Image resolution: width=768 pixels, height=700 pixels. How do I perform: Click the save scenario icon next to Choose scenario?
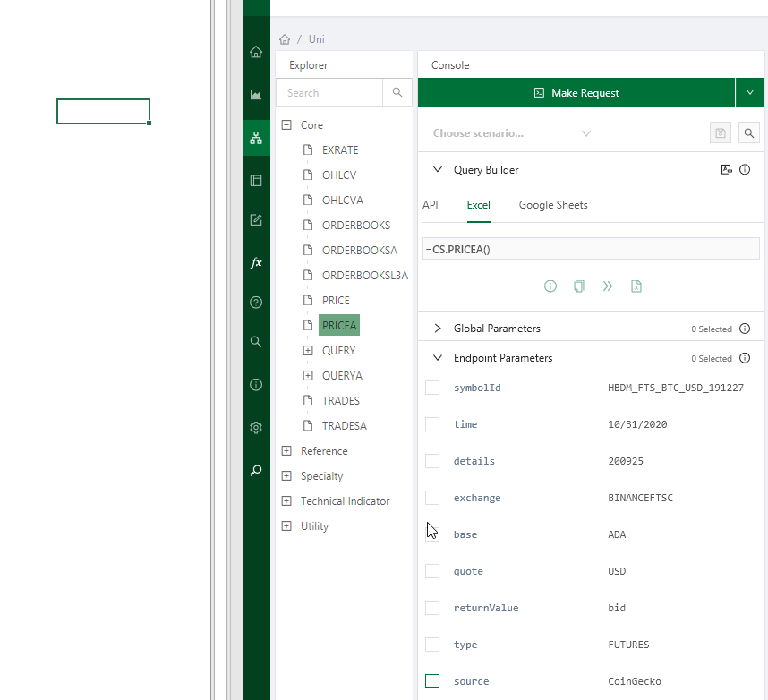(x=720, y=132)
